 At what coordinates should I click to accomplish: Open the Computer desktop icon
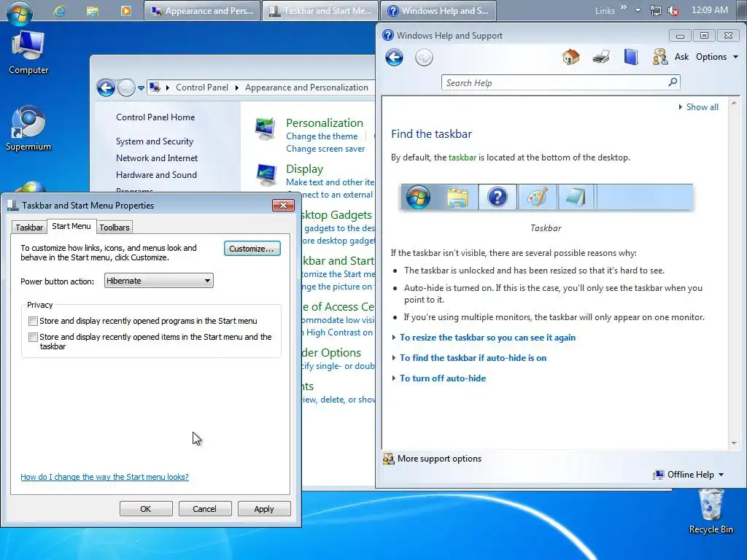click(x=28, y=52)
